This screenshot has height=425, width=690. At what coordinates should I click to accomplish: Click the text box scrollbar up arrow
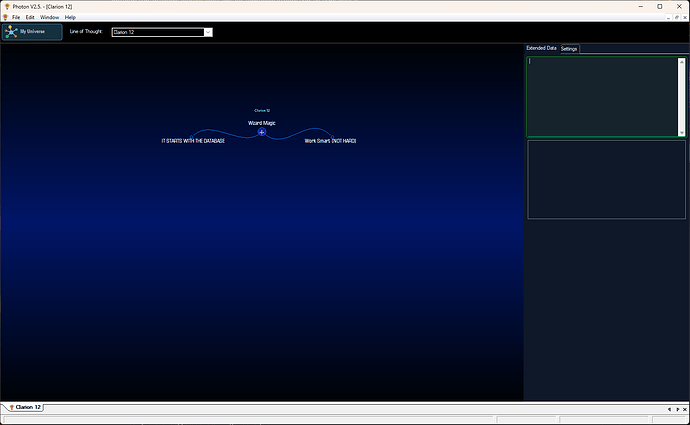click(682, 62)
